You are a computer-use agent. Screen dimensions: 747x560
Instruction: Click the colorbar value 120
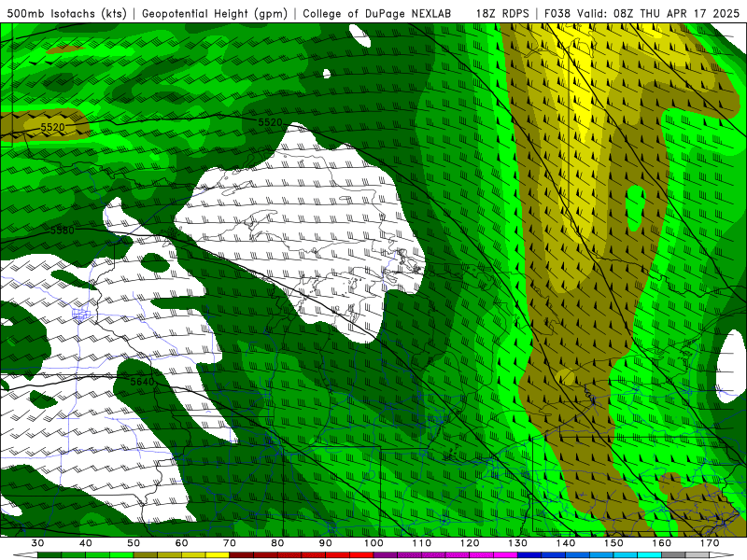470,543
